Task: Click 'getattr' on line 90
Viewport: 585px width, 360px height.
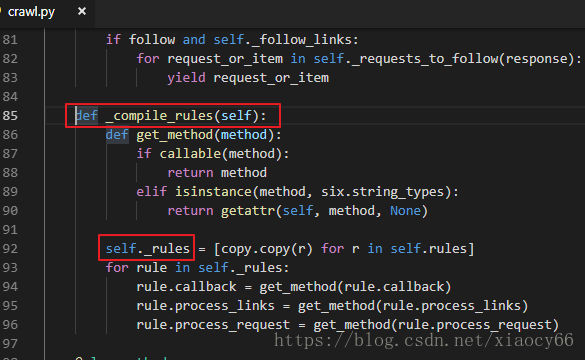Action: click(248, 211)
